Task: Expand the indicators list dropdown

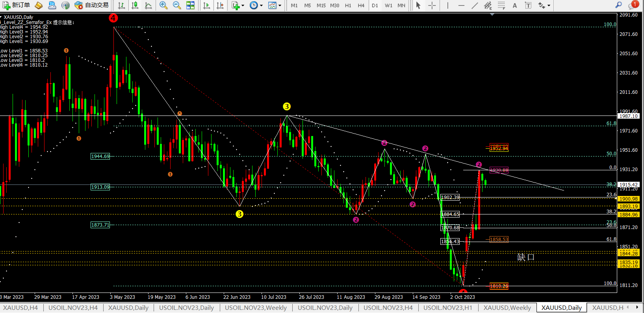Action: [x=243, y=6]
